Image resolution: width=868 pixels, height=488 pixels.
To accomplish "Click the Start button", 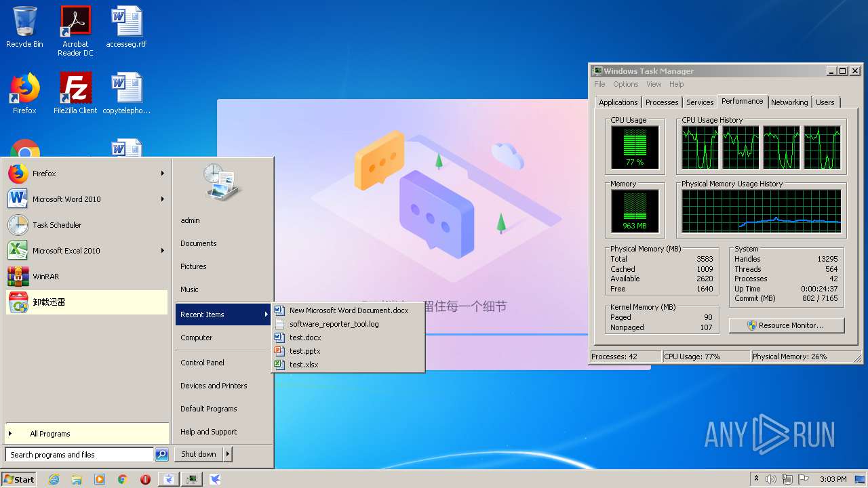I will coord(19,479).
